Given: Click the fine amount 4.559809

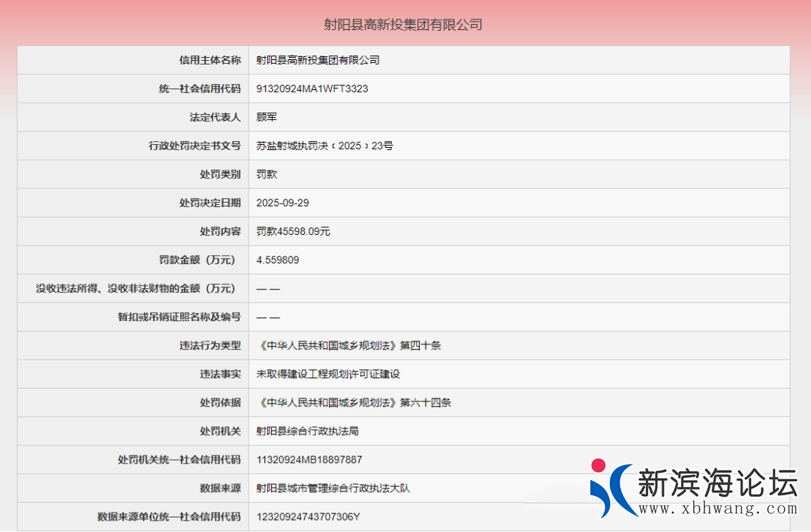Looking at the screenshot, I should [278, 260].
